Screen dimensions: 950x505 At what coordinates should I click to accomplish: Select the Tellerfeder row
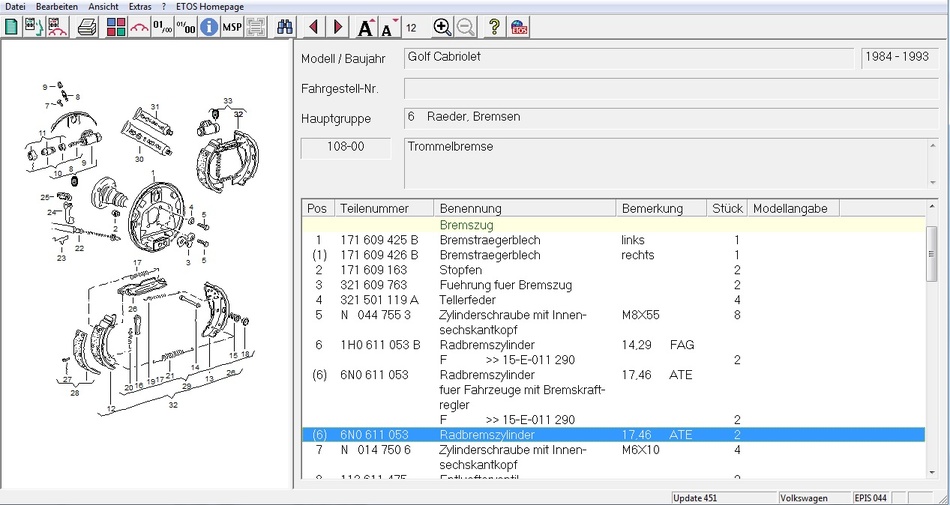614,300
